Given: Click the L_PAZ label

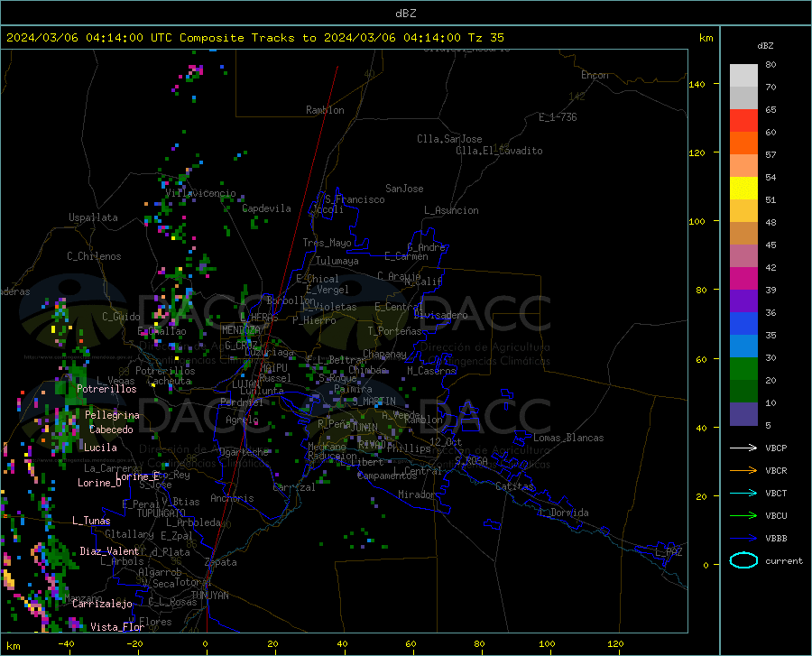Looking at the screenshot, I should [669, 552].
